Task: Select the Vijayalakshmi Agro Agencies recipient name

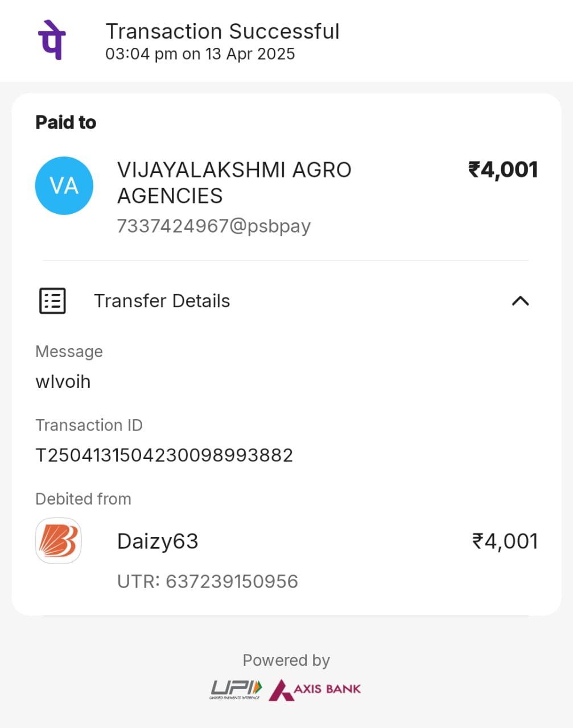Action: [x=234, y=183]
